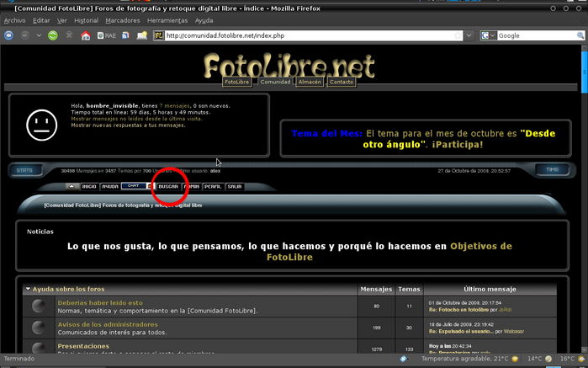Open the Editar menu
The image size is (588, 368).
(41, 20)
